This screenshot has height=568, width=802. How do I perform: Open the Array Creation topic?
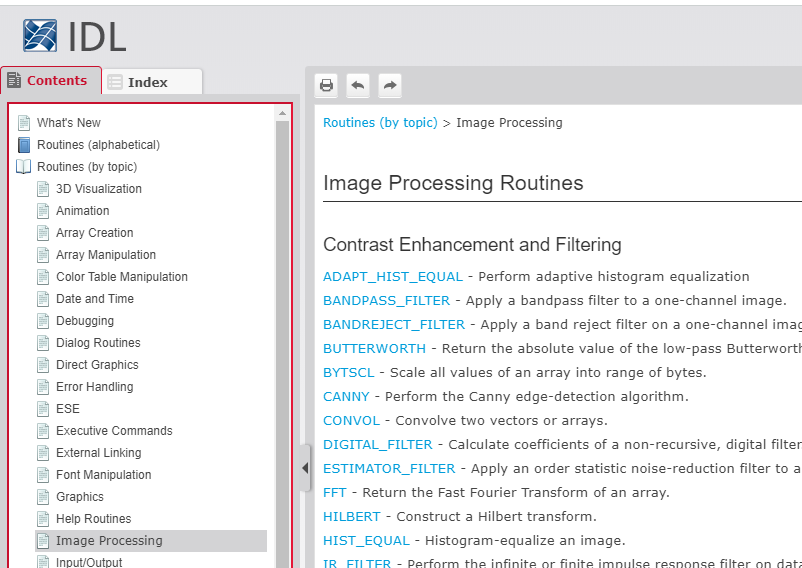point(95,233)
